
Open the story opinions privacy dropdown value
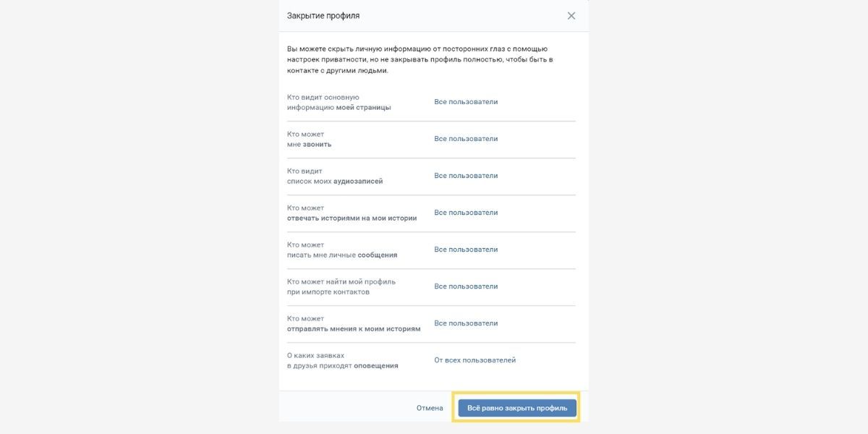pyautogui.click(x=466, y=323)
